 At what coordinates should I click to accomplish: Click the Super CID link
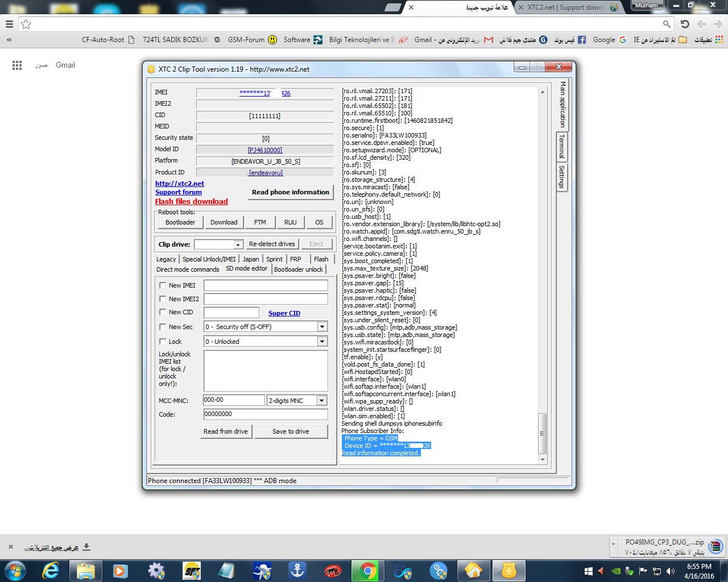pyautogui.click(x=284, y=313)
